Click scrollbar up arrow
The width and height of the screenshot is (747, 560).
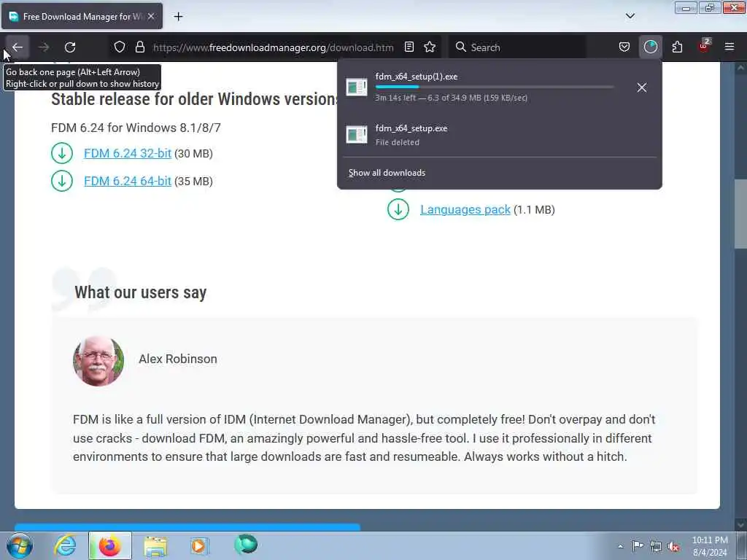(x=740, y=68)
